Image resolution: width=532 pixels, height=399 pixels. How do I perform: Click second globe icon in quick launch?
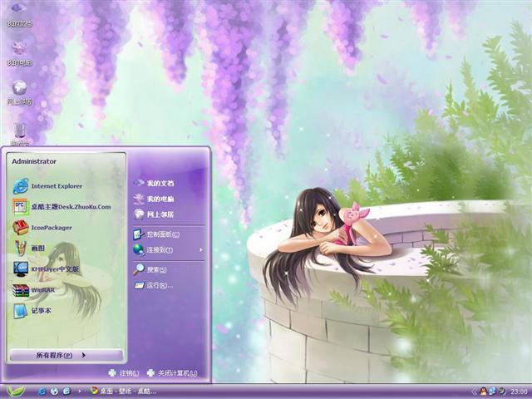54,392
